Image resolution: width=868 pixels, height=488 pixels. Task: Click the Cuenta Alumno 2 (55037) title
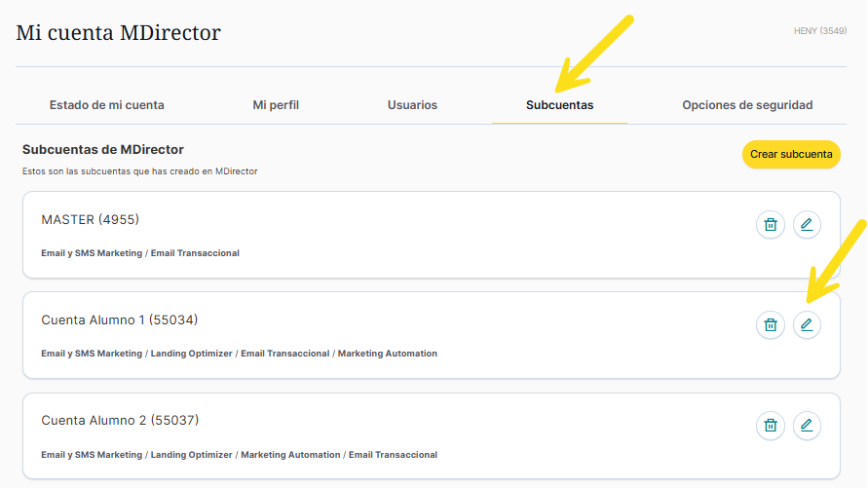click(x=119, y=421)
